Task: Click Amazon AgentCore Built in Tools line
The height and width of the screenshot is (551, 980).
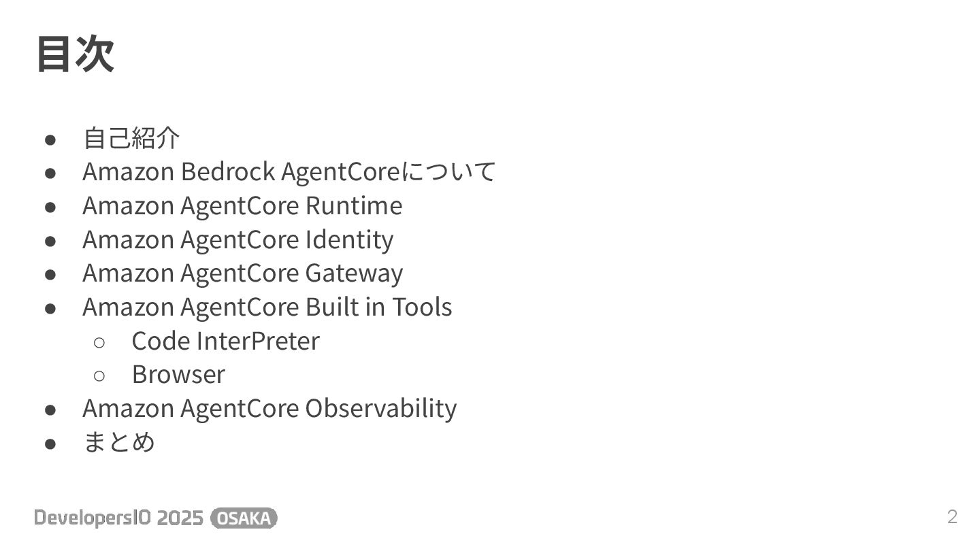Action: click(x=267, y=307)
